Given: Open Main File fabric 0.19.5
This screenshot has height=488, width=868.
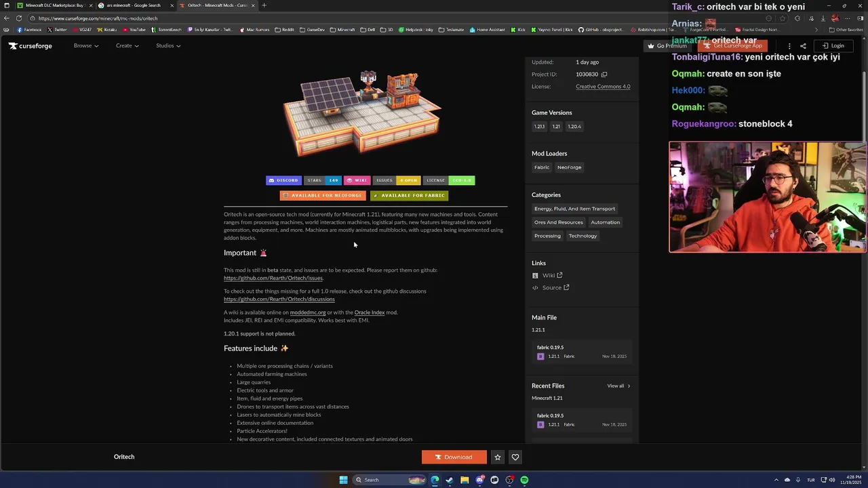Looking at the screenshot, I should [x=582, y=352].
